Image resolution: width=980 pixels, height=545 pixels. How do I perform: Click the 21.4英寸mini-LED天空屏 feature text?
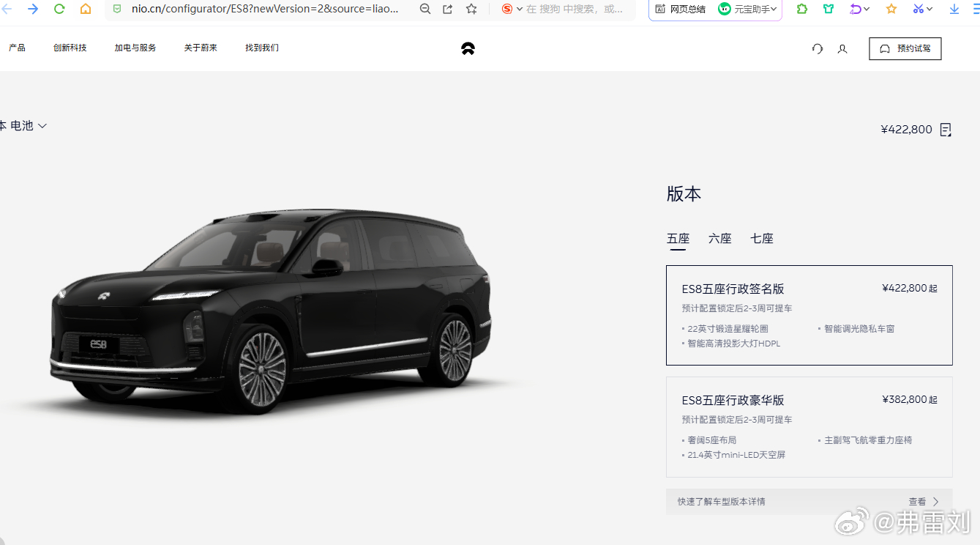point(736,455)
